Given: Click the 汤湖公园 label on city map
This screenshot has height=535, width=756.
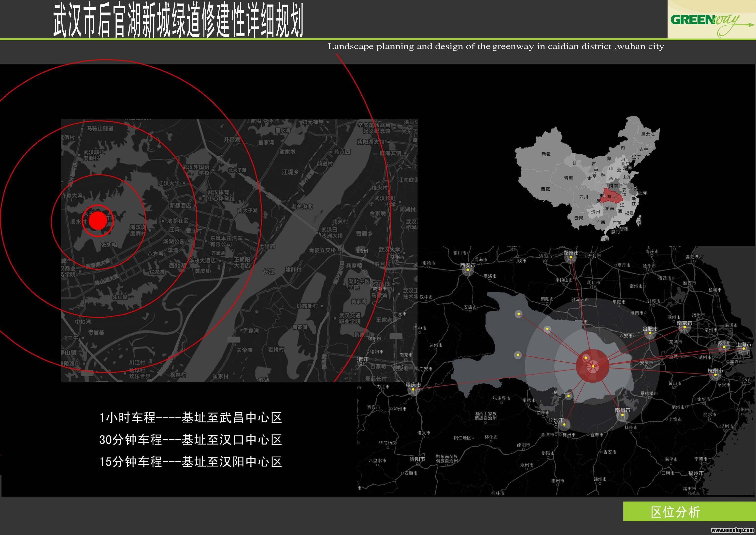Looking at the screenshot, I should 174,241.
